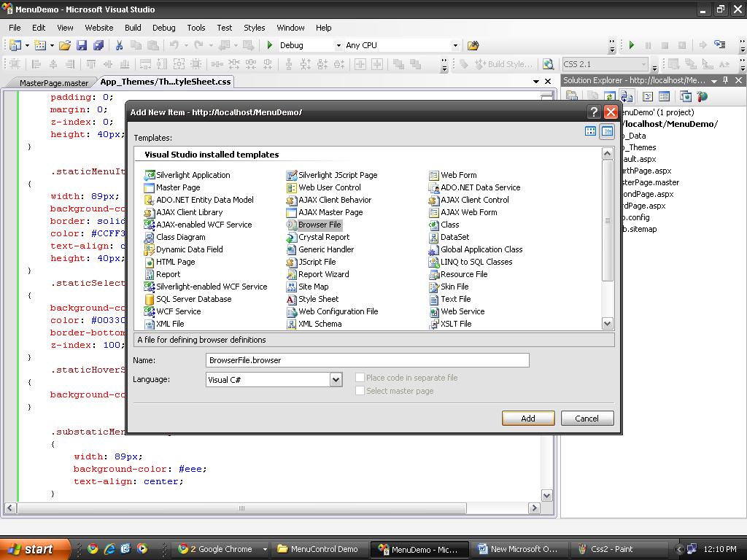Click the code editor horizontal scrollbar thumb
This screenshot has height=560, width=747.
pyautogui.click(x=241, y=508)
